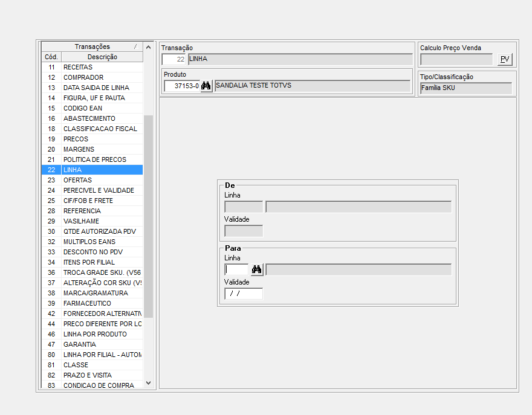Click the Cód. column header

coord(51,57)
